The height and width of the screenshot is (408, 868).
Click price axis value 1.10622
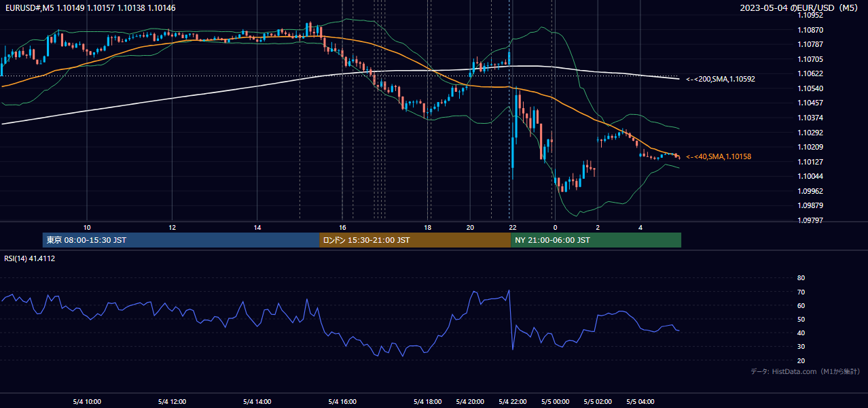tap(810, 73)
